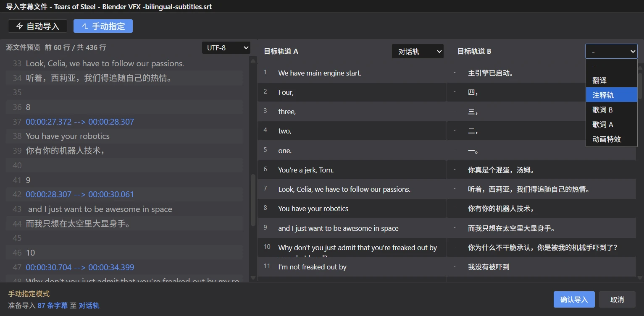Select 歌词 A option
Screen dimensions: 644x316
click(x=611, y=125)
